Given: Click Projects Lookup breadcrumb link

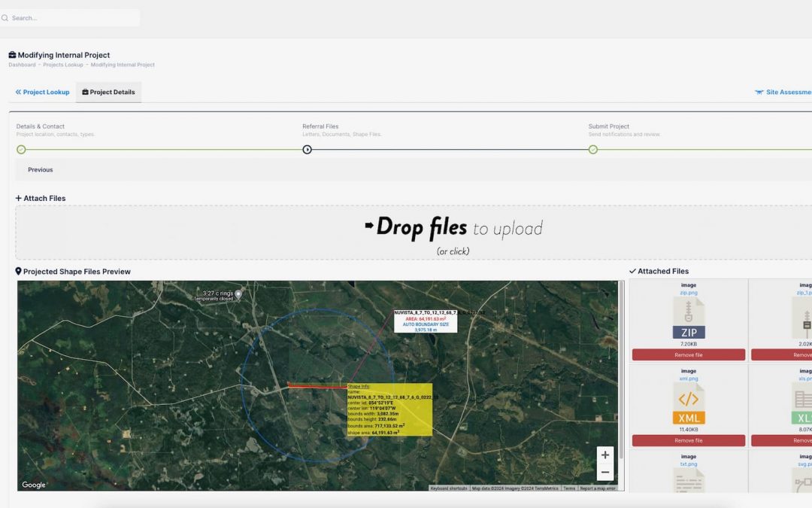Looking at the screenshot, I should (63, 65).
